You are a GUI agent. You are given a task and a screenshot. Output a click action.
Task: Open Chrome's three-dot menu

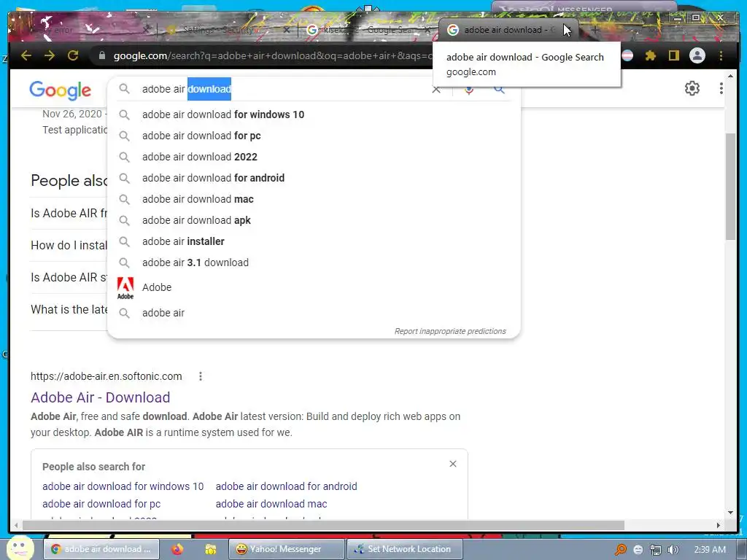point(721,55)
